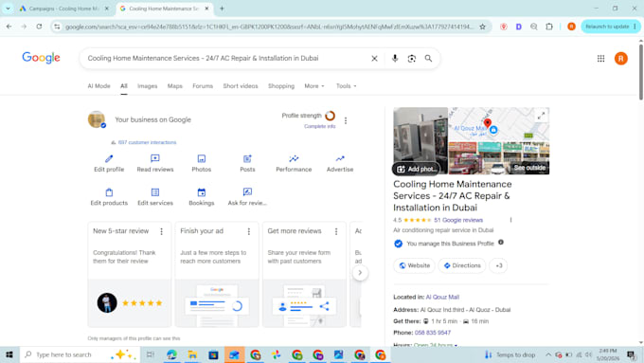The height and width of the screenshot is (363, 644).
Task: Open 51 Google reviews link
Action: click(x=458, y=220)
